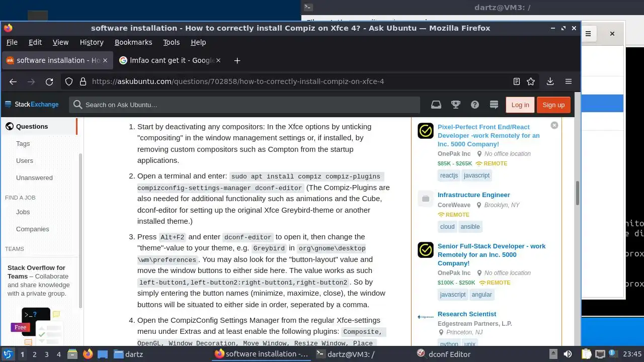Open the File menu
Screen dimensions: 644x362
coord(12,42)
